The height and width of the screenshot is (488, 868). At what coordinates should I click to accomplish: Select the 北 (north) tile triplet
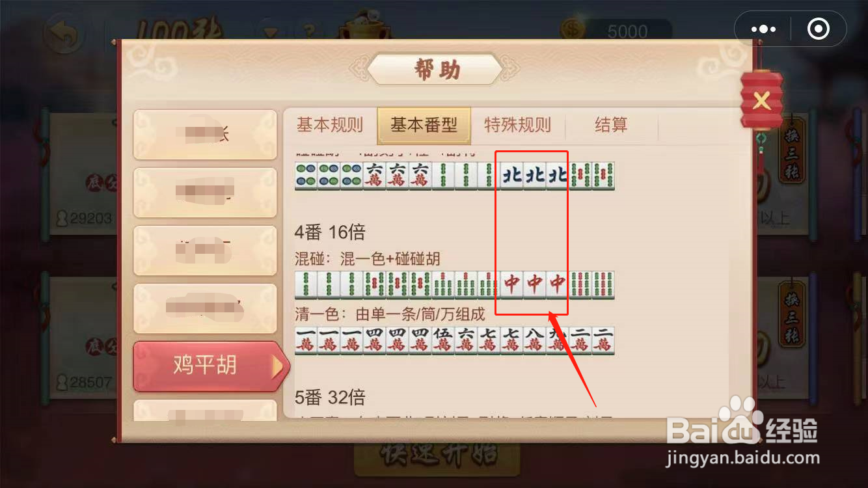click(534, 176)
